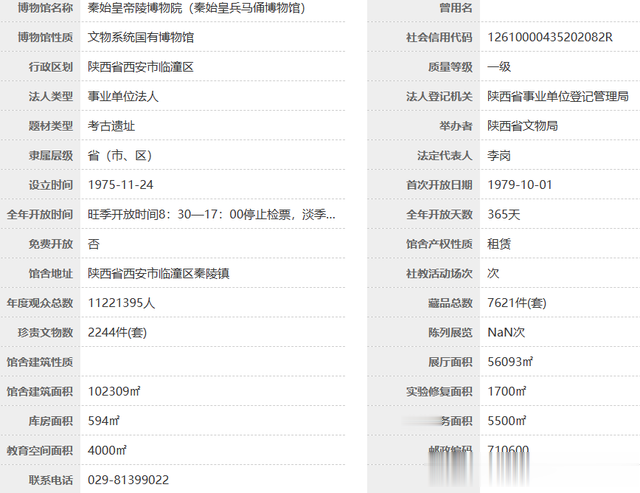Click the 陈列展览 label
Image resolution: width=640 pixels, height=493 pixels.
coord(450,333)
